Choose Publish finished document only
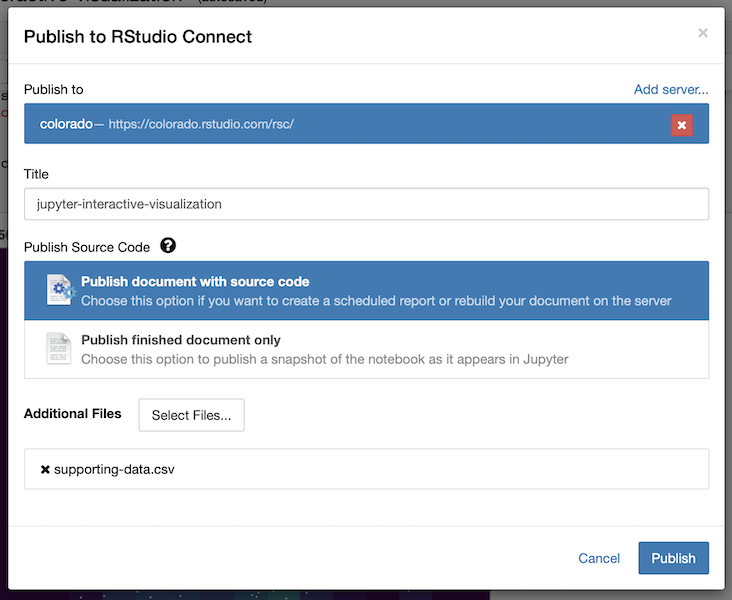The height and width of the screenshot is (600, 732). pos(366,349)
